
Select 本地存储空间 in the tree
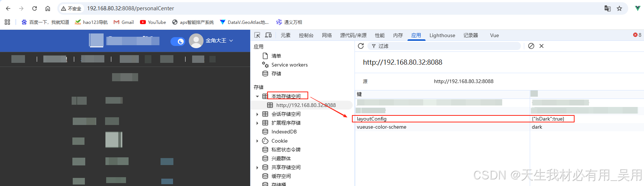point(286,96)
